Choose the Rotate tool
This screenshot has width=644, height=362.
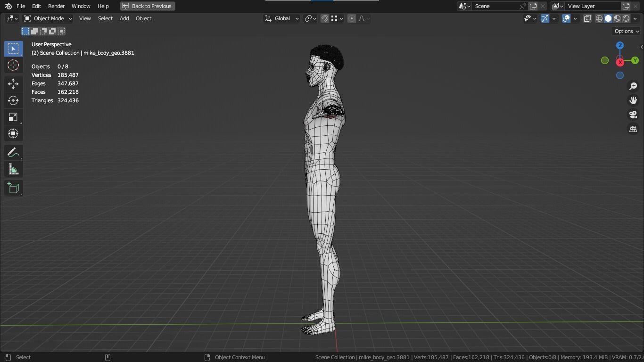pyautogui.click(x=13, y=100)
